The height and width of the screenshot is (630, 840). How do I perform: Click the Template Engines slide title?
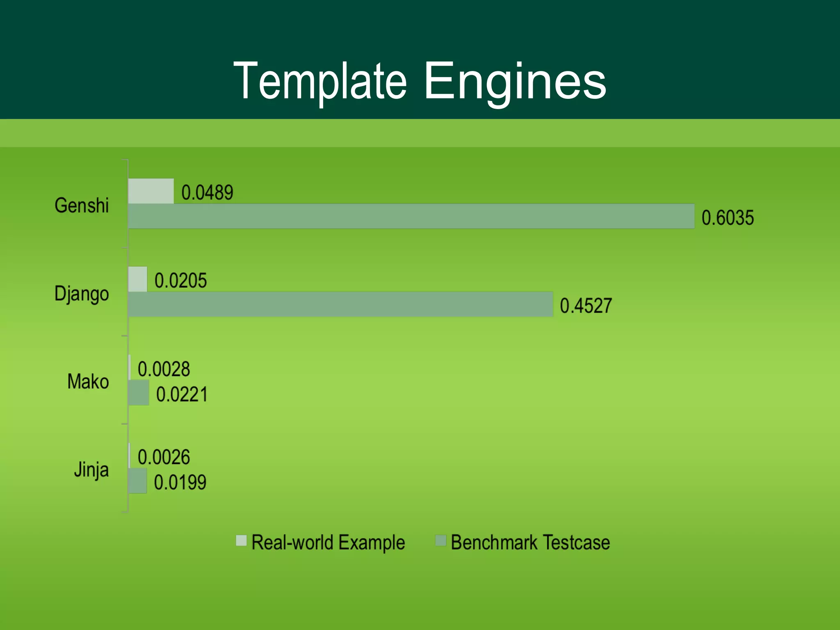(x=420, y=81)
